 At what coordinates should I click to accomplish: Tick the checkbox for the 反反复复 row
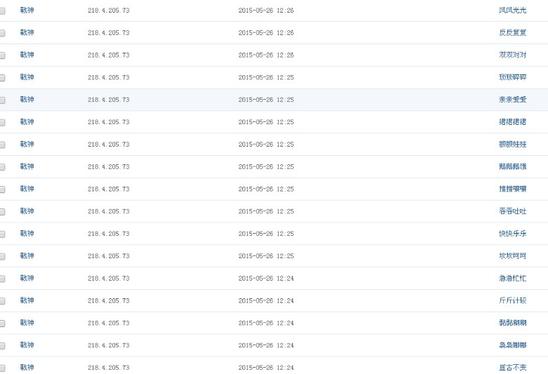[2, 33]
